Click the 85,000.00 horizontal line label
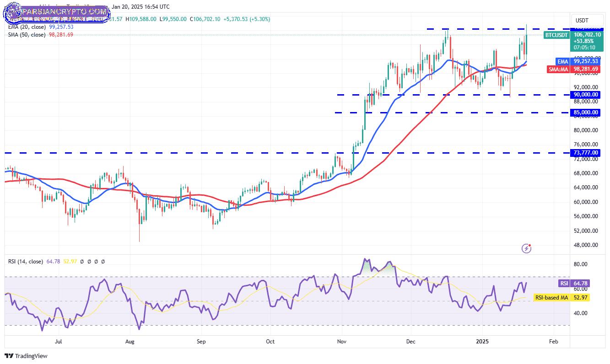This screenshot has height=364, width=610. coord(586,112)
